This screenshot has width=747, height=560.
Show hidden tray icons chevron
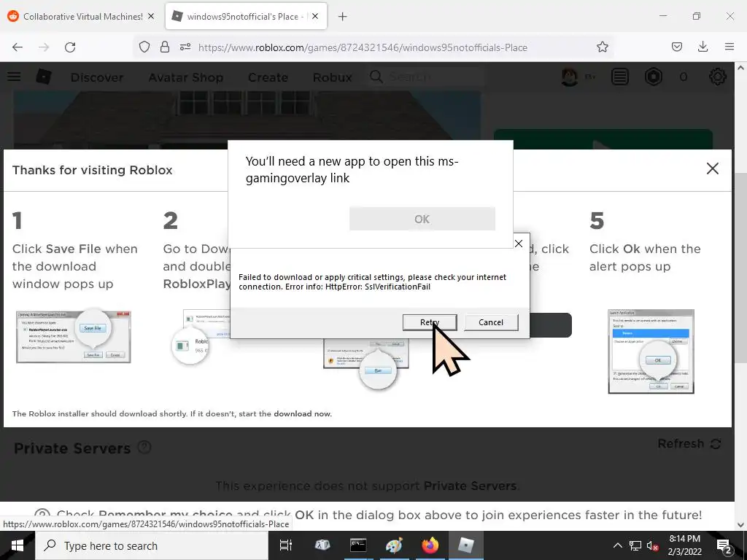pos(617,545)
